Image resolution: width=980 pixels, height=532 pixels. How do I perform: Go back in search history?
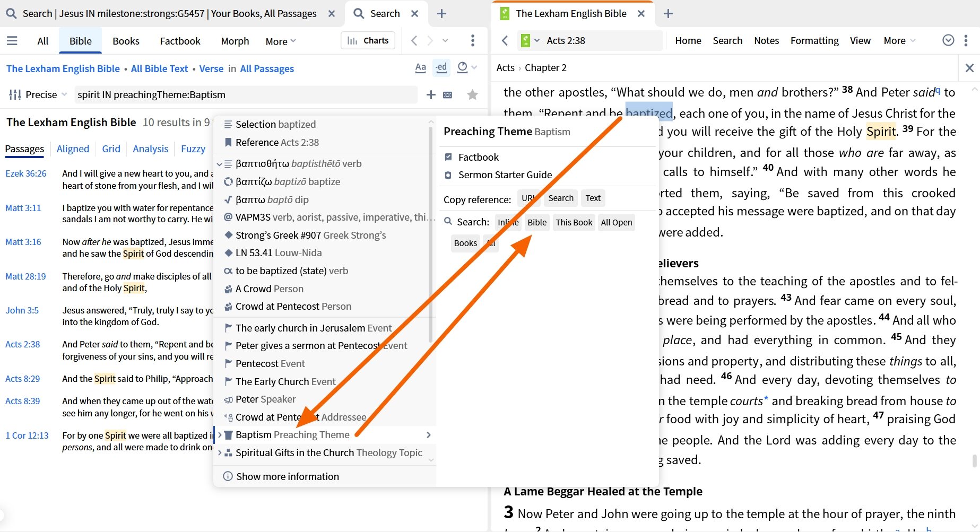click(x=414, y=40)
